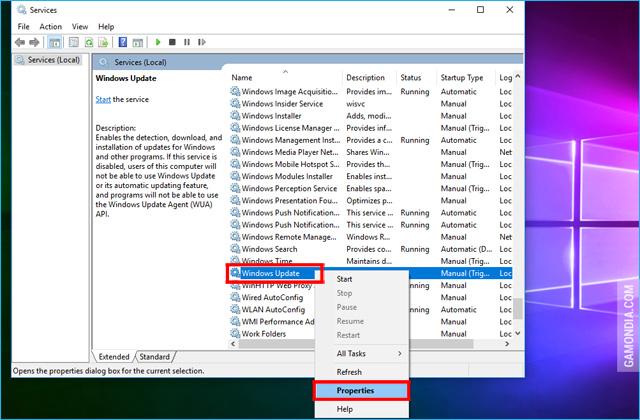Click the horizontal scrollbar right arrow
This screenshot has width=640, height=420.
[x=507, y=344]
